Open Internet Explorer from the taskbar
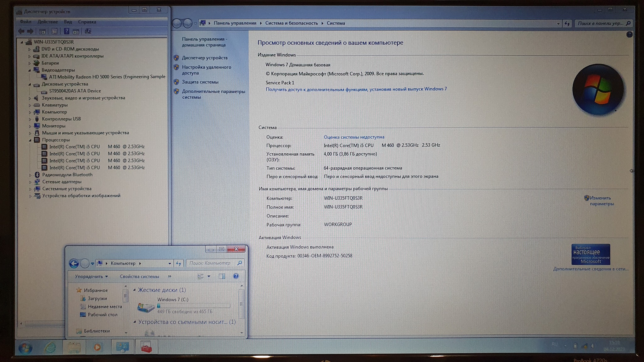This screenshot has width=644, height=362. pos(50,347)
